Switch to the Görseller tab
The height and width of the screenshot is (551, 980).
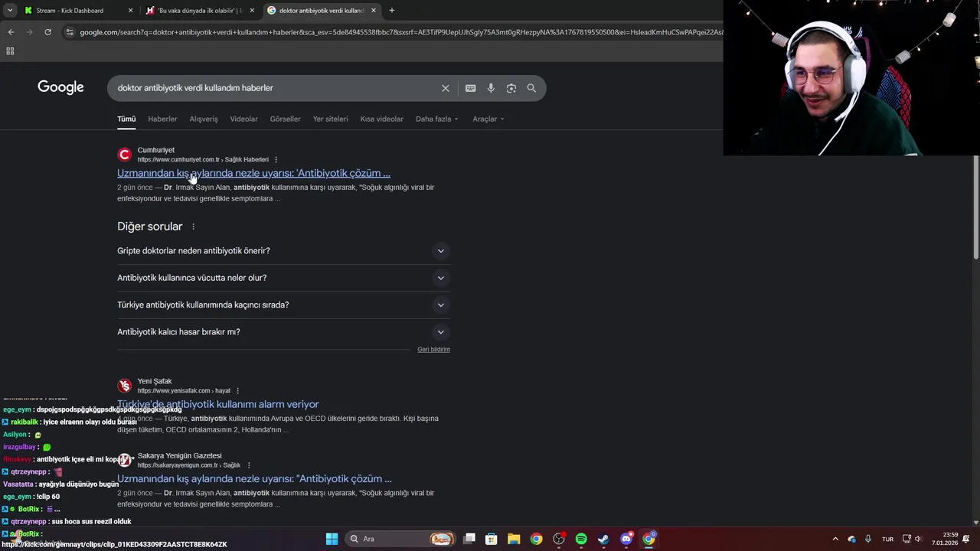286,119
